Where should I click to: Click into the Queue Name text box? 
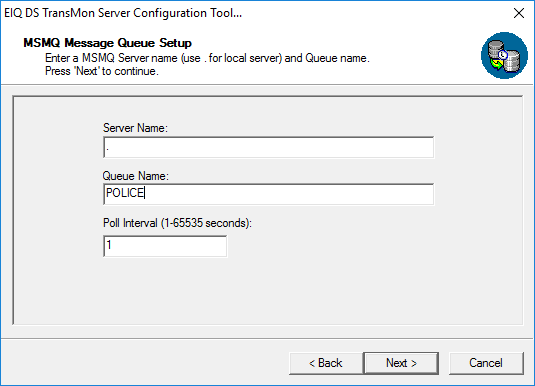pos(269,194)
